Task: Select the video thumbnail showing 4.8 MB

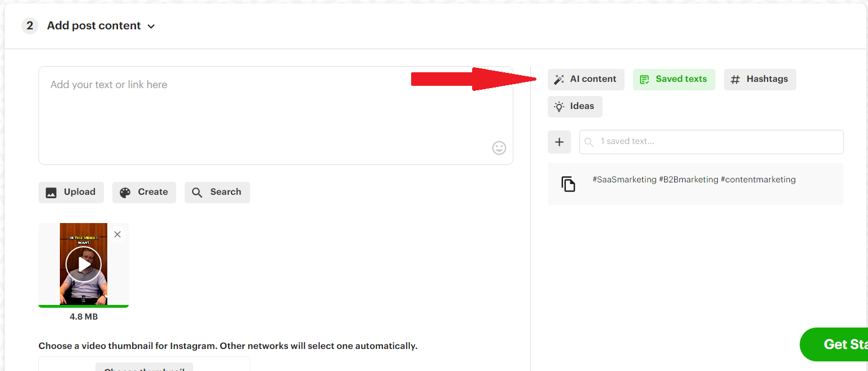Action: click(83, 264)
